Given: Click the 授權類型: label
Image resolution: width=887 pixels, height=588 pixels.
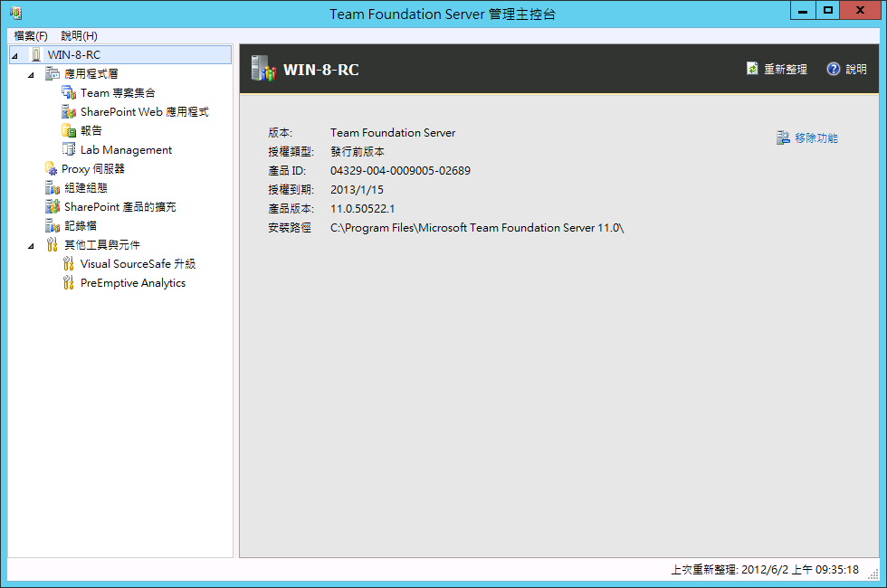Looking at the screenshot, I should point(291,152).
